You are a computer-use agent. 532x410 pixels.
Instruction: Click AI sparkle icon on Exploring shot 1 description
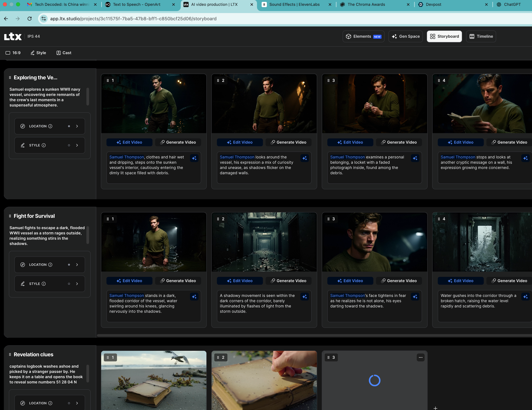(x=194, y=158)
